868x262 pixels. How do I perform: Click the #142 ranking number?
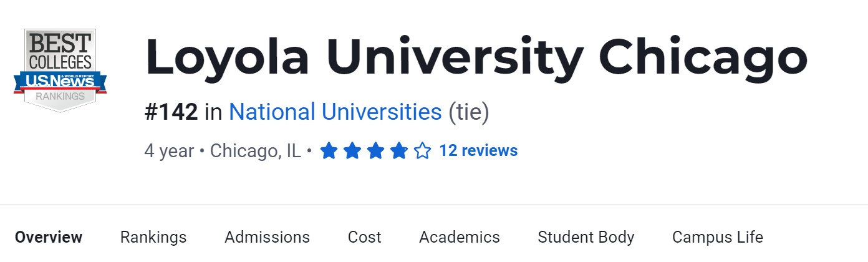pyautogui.click(x=171, y=112)
